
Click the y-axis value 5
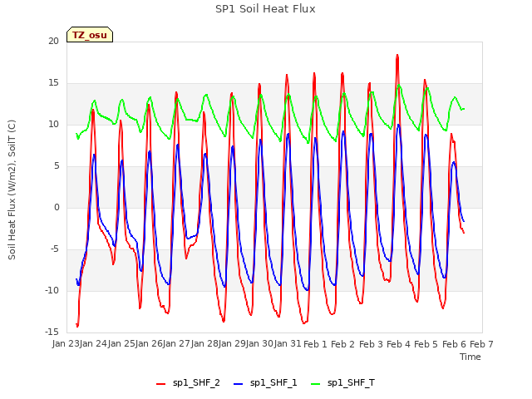coord(57,166)
